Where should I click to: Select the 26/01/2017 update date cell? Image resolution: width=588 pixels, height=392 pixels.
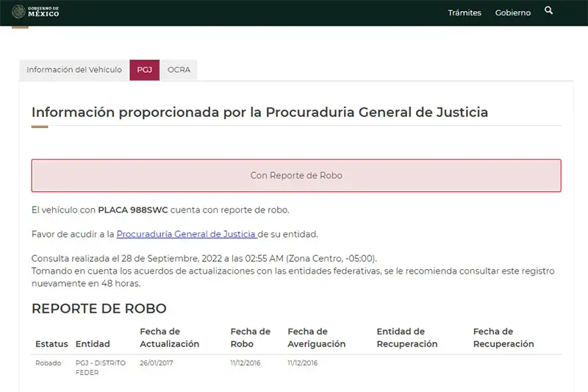coord(157,363)
